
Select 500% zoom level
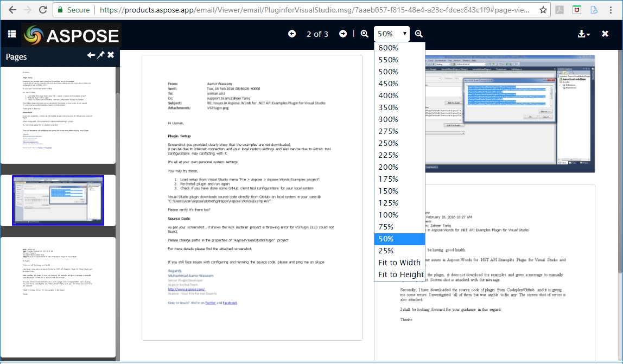pos(400,72)
